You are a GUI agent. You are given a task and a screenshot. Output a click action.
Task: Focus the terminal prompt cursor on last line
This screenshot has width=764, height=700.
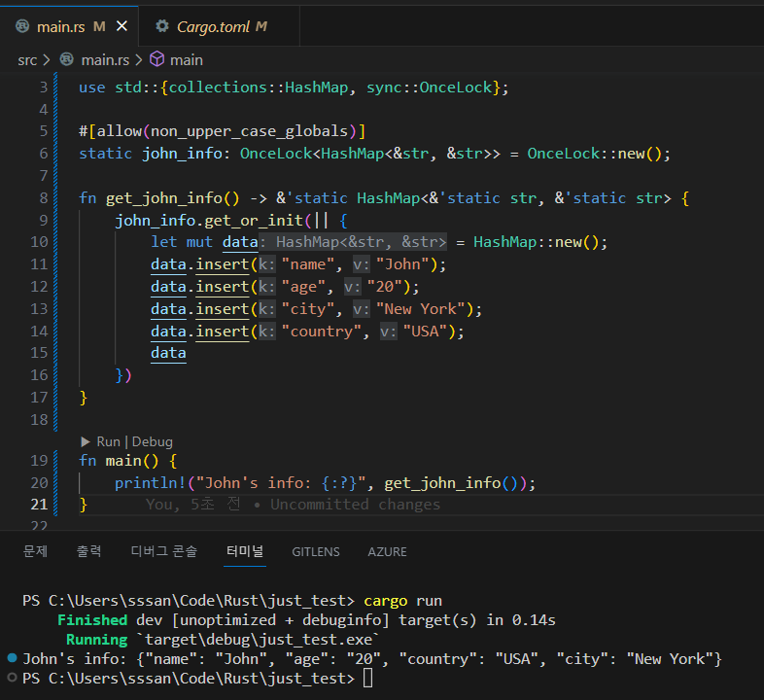(366, 678)
